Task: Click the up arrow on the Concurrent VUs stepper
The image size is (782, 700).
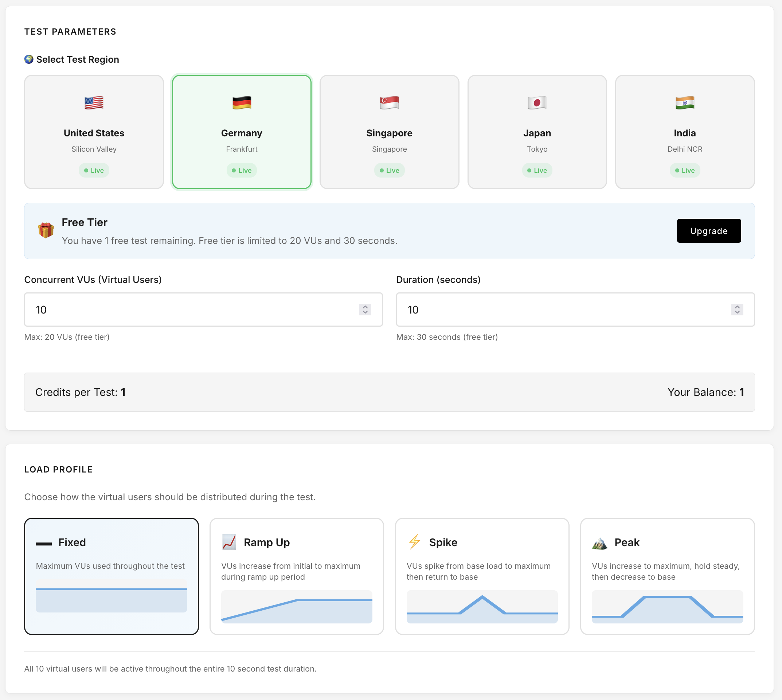Action: pyautogui.click(x=365, y=307)
